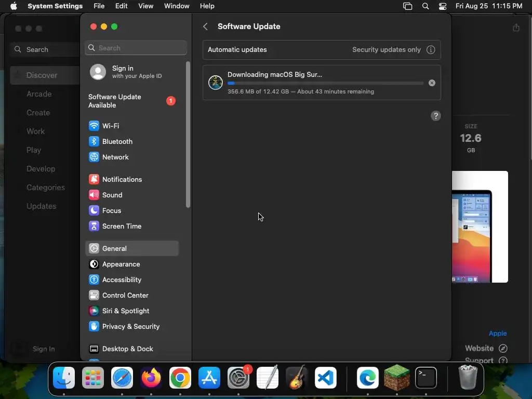Image resolution: width=532 pixels, height=399 pixels.
Task: Click the settings sidebar scrollbar
Action: 188,135
